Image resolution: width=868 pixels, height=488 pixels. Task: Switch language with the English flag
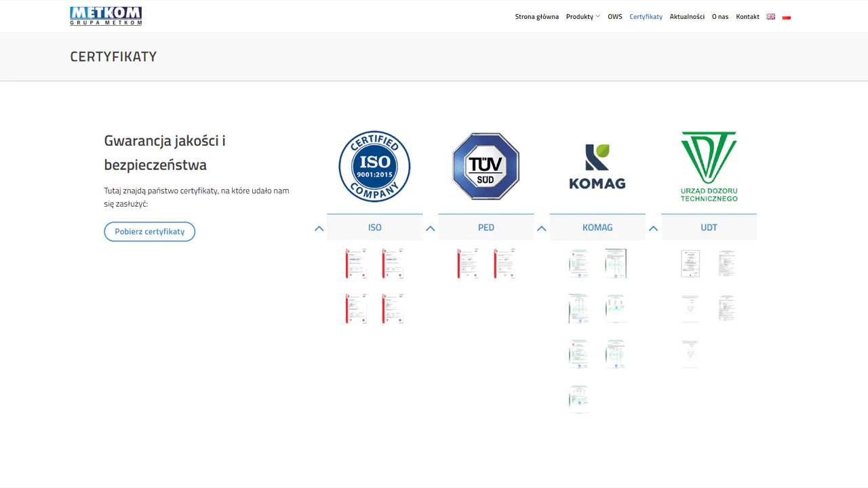tap(770, 17)
